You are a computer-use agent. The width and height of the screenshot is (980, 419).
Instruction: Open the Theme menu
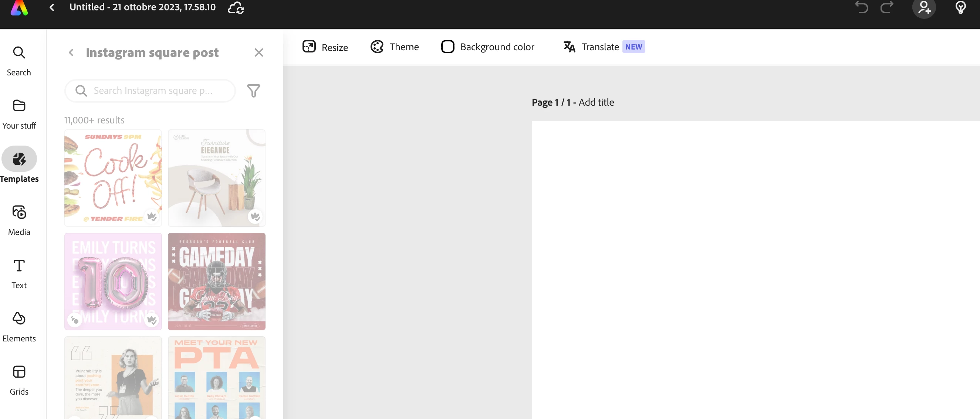[x=395, y=47]
